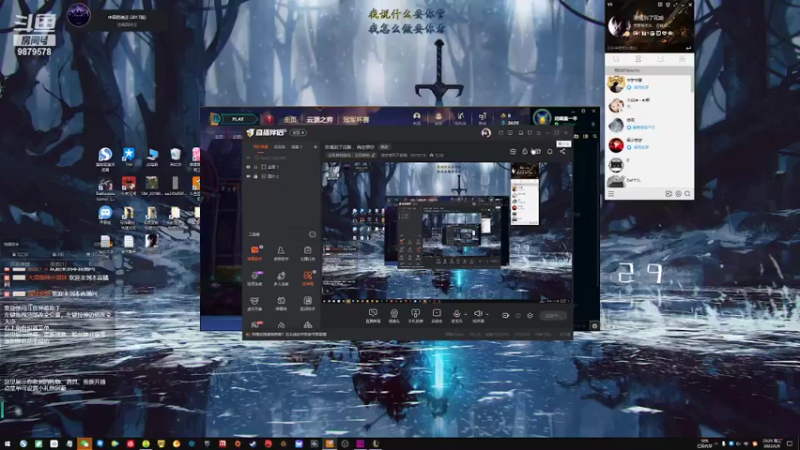Image resolution: width=800 pixels, height=450 pixels.
Task: Click the live preview thumbnail
Action: point(446,232)
